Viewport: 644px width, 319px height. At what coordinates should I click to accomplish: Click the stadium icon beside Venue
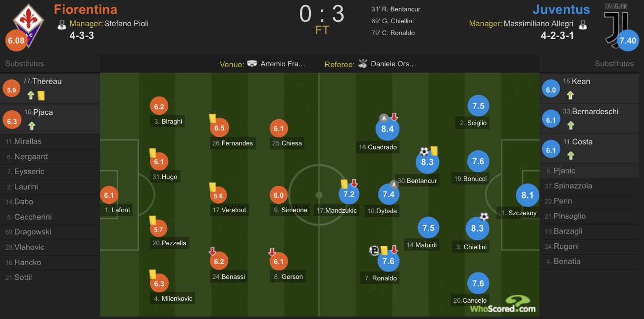tap(252, 64)
